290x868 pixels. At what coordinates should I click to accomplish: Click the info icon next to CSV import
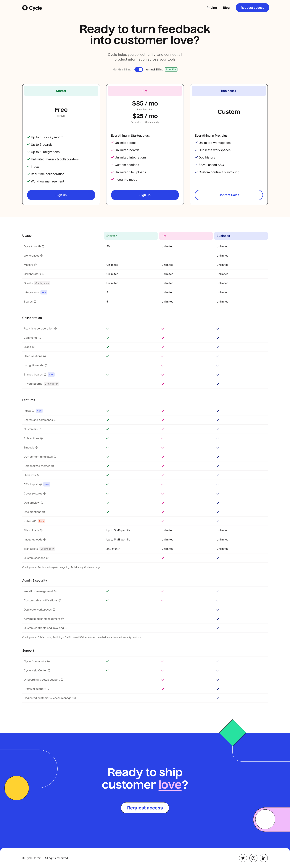point(40,484)
